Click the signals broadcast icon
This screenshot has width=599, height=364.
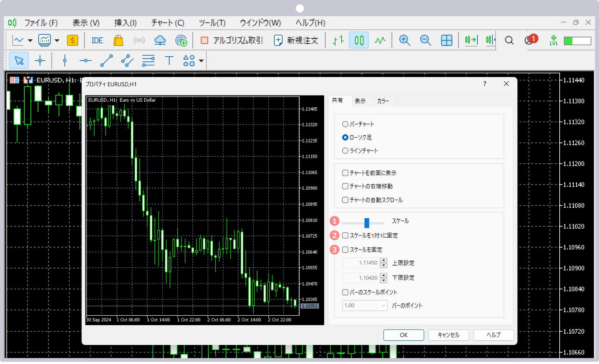click(x=139, y=41)
